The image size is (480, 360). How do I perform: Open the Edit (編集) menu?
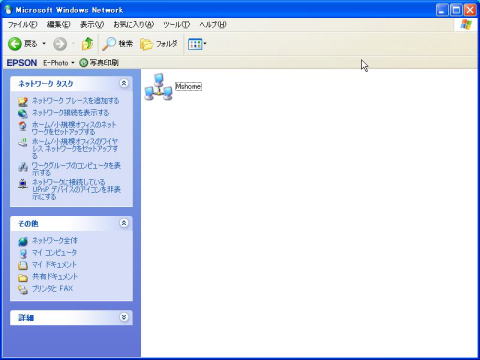pyautogui.click(x=58, y=24)
